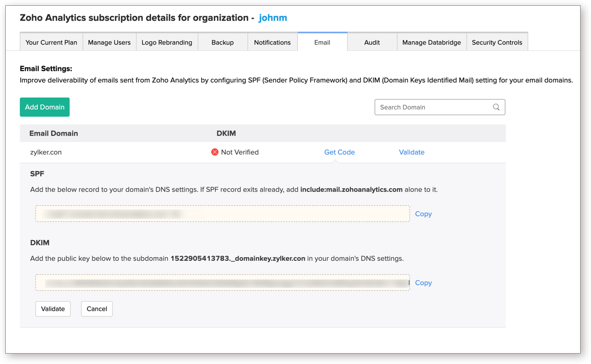Copy the SPF record value
Screen dimensions: 591x364
pos(423,214)
